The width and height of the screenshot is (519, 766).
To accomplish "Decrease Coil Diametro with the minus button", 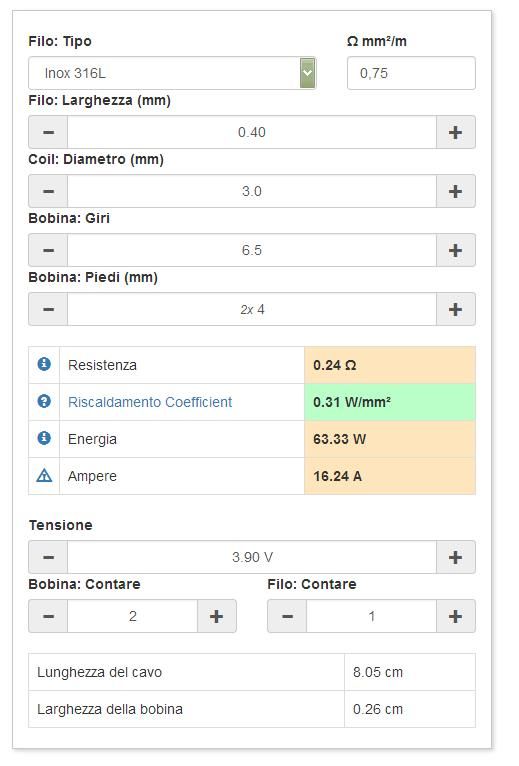I will [x=48, y=191].
